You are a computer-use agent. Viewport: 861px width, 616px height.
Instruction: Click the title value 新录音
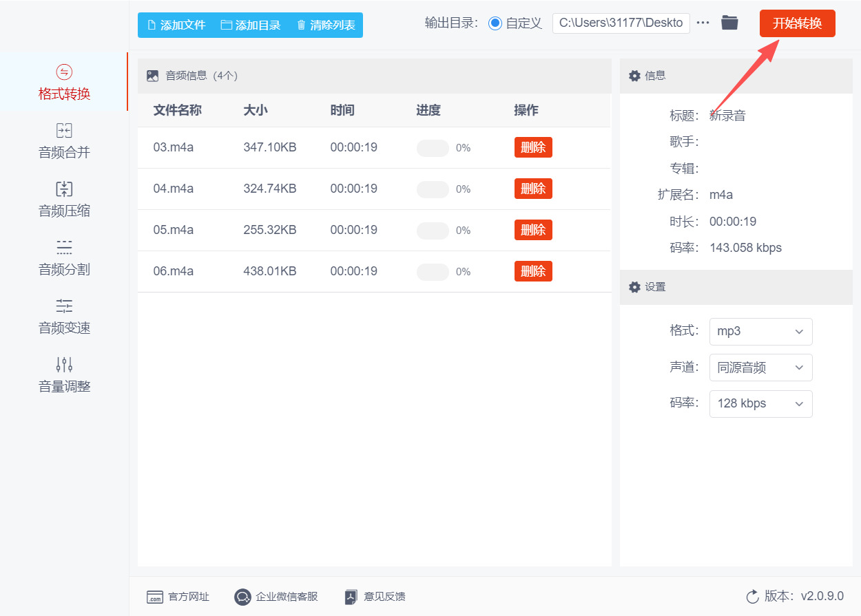tap(727, 116)
